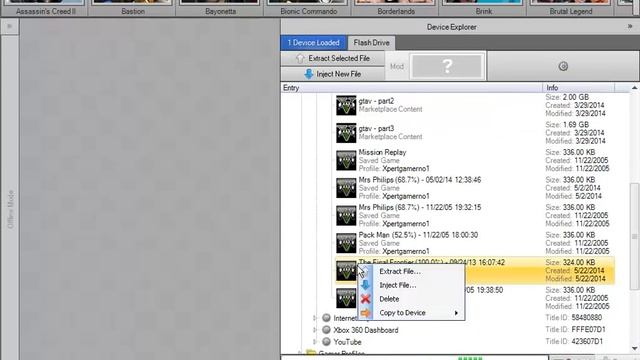Image resolution: width=640 pixels, height=360 pixels.
Task: Collapse Device Explorer with the double chevron
Action: (630, 27)
